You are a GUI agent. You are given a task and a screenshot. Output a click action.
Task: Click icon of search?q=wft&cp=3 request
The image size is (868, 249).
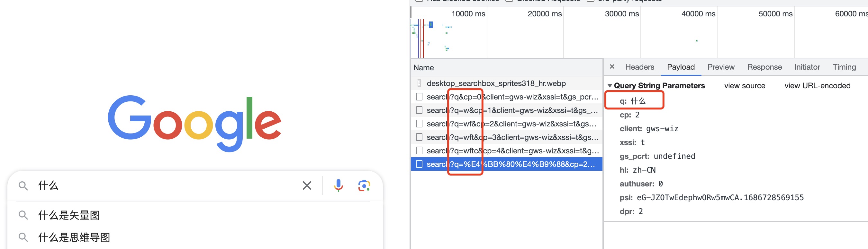coord(419,137)
